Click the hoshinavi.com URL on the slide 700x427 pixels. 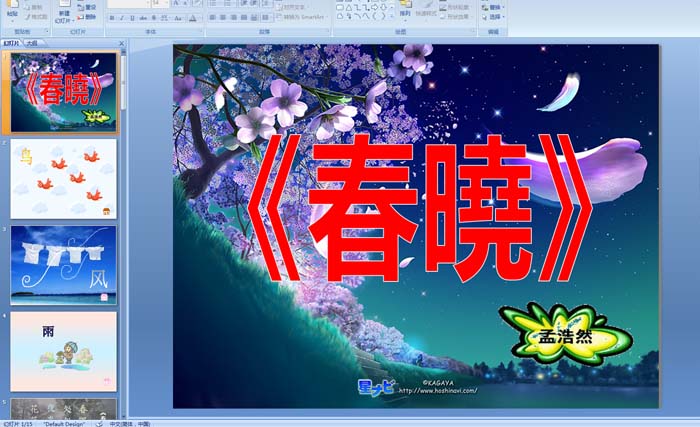(438, 390)
